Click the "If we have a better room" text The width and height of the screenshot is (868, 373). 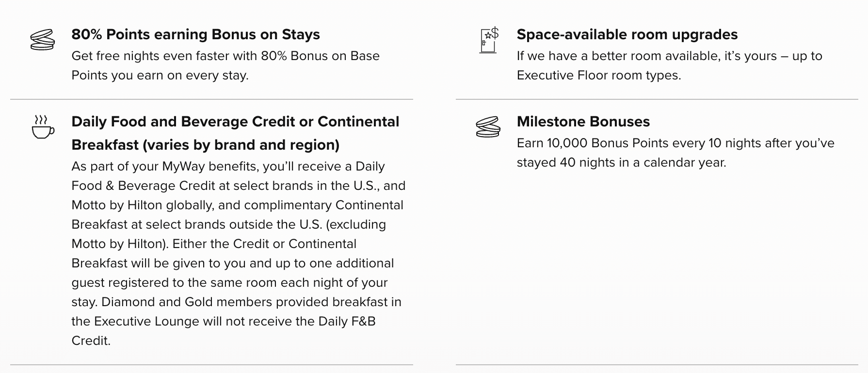pyautogui.click(x=589, y=56)
